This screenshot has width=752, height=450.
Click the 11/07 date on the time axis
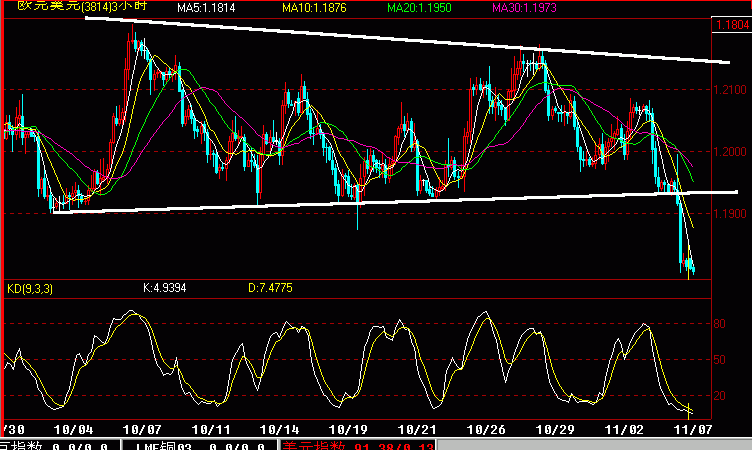[x=693, y=429]
